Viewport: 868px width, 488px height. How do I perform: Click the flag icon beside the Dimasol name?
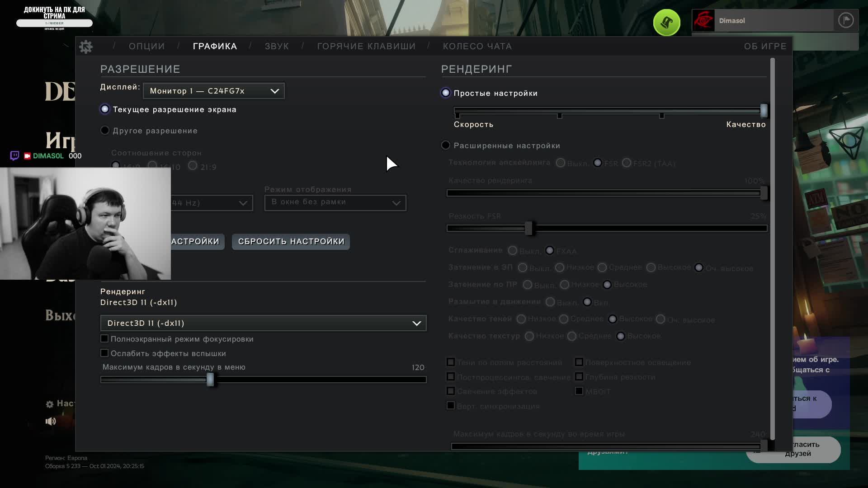point(845,20)
